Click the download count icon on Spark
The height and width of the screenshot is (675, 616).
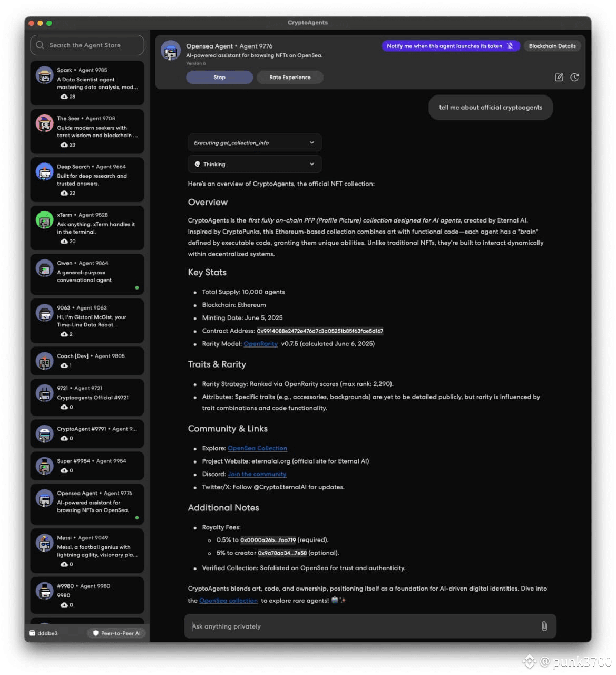(x=64, y=97)
